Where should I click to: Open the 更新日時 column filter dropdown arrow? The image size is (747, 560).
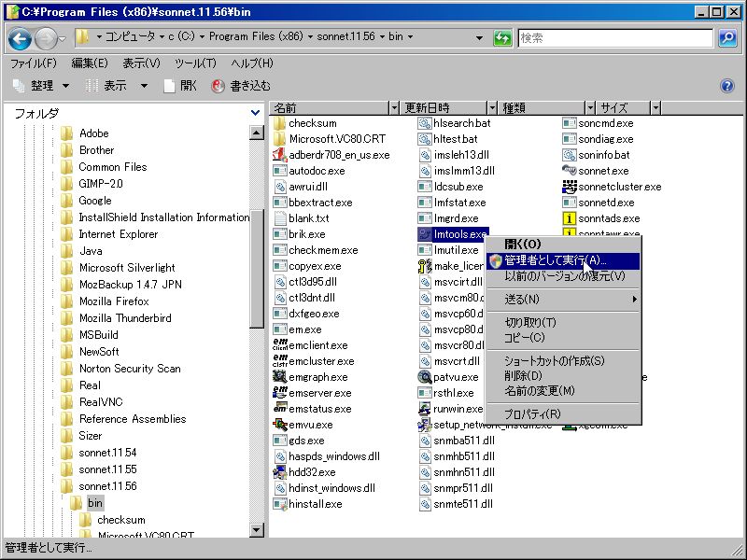click(x=493, y=108)
